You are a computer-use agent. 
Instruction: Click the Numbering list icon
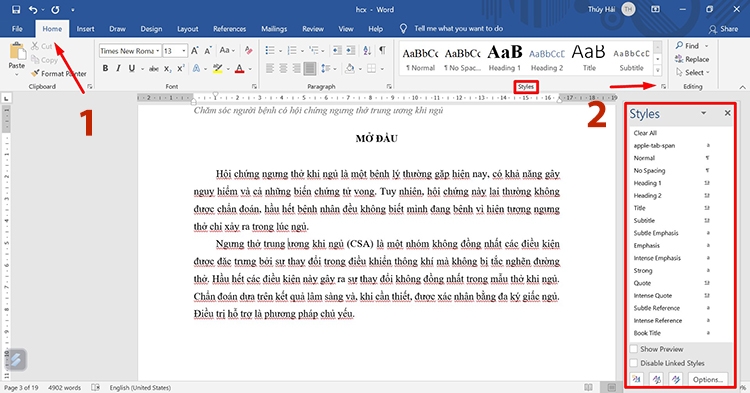pyautogui.click(x=292, y=50)
